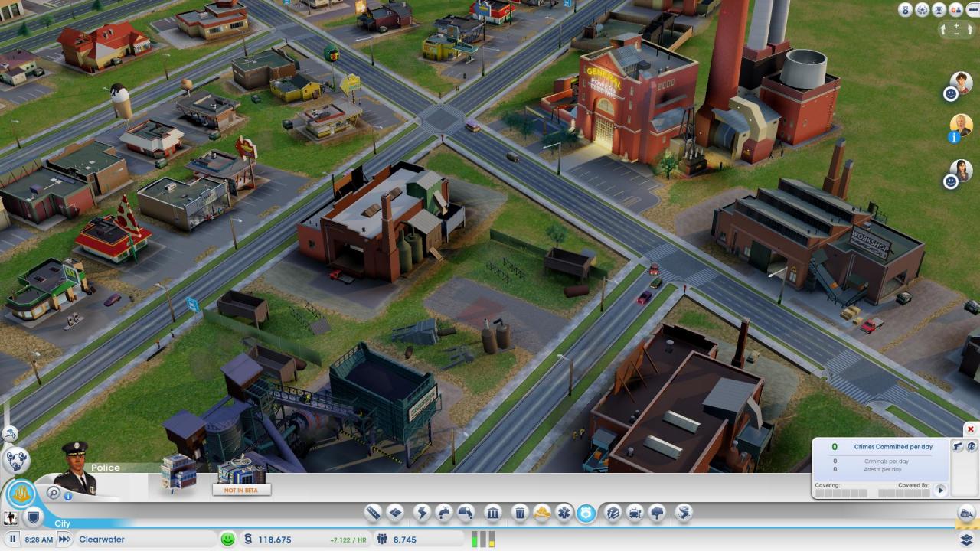Image resolution: width=980 pixels, height=551 pixels.
Task: Open the Health medical star menu
Action: pyautogui.click(x=563, y=513)
